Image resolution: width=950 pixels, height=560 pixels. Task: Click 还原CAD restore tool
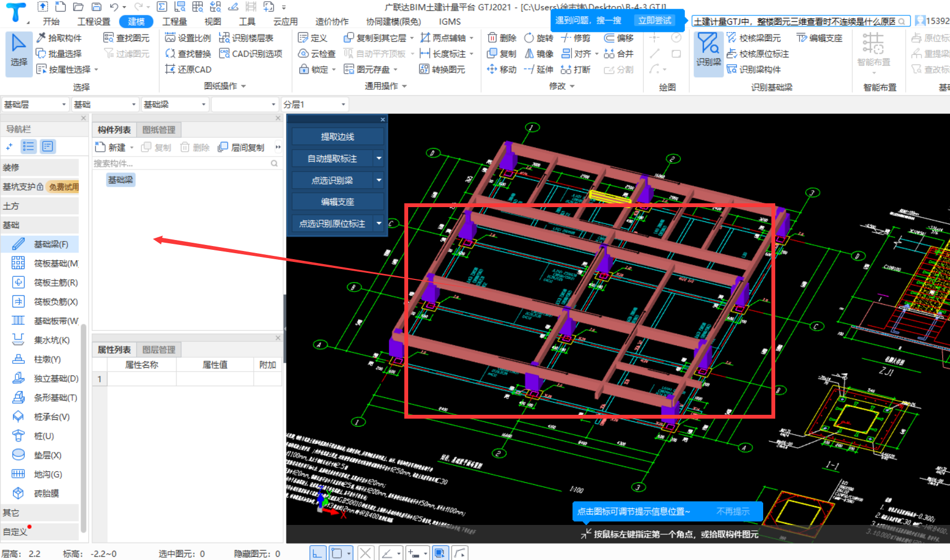click(188, 70)
